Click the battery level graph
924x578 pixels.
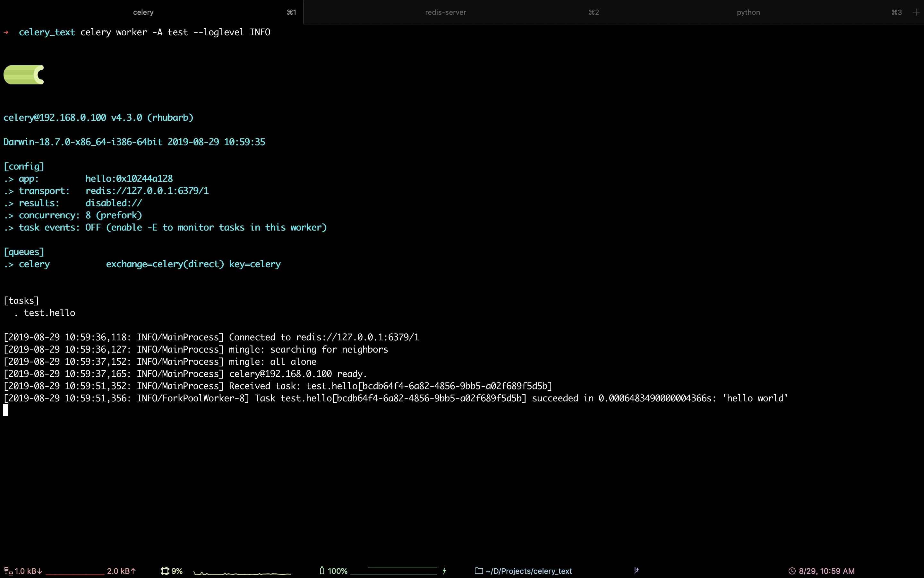[x=394, y=571]
